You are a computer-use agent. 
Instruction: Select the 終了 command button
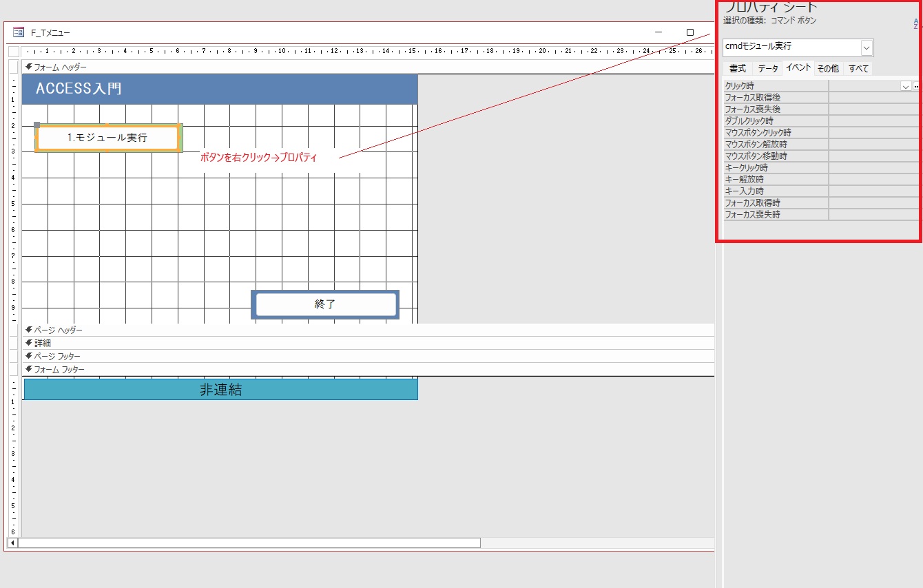click(x=324, y=304)
